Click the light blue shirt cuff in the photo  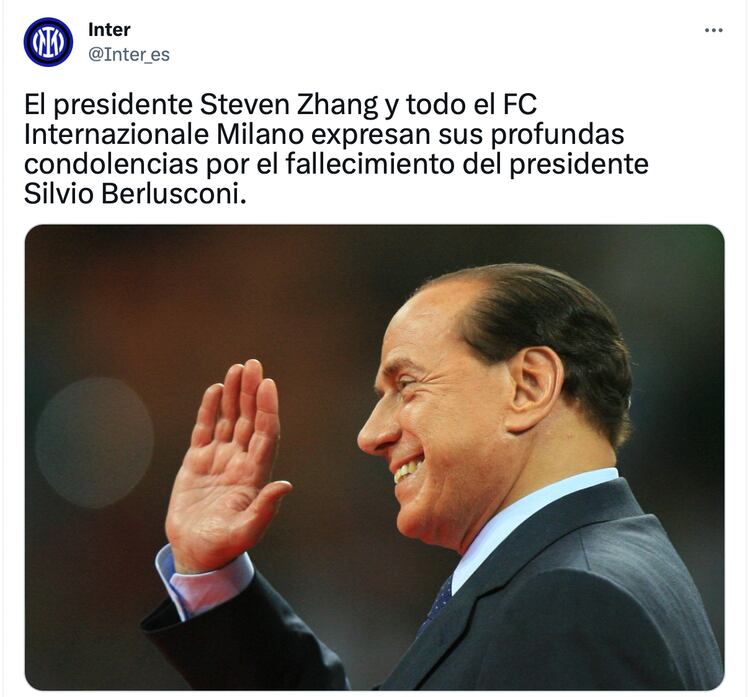(x=203, y=581)
